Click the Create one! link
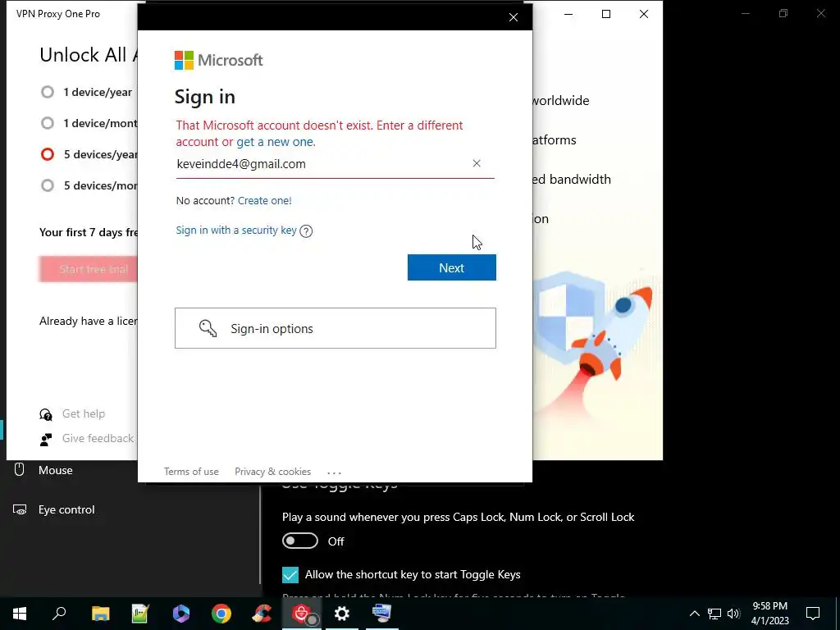 [x=265, y=200]
